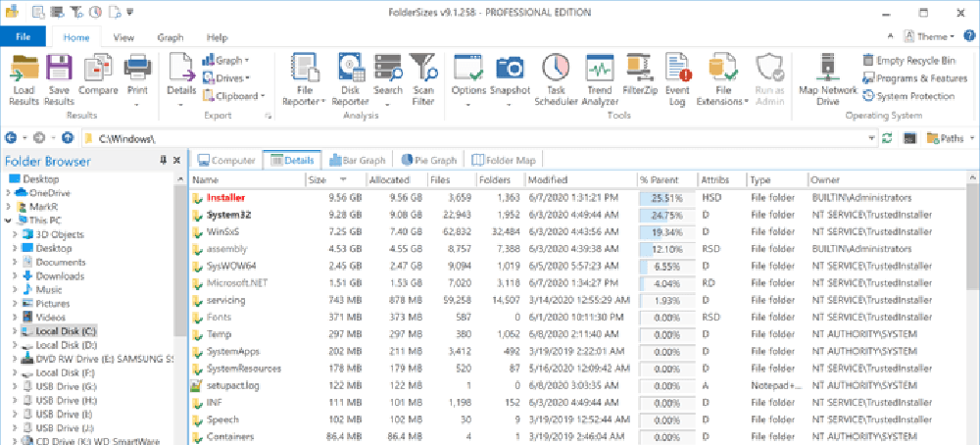Viewport: 980px width, 445px height.
Task: Collapse the This PC tree node
Action: tap(8, 220)
